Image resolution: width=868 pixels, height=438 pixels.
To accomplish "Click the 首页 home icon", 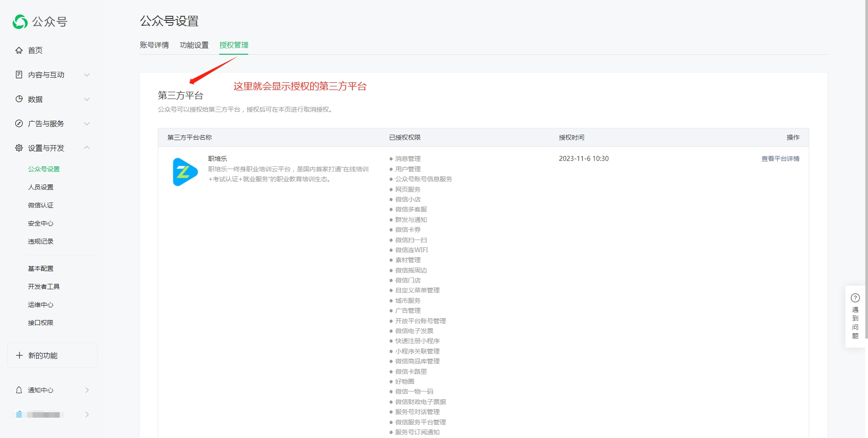I will pos(19,50).
